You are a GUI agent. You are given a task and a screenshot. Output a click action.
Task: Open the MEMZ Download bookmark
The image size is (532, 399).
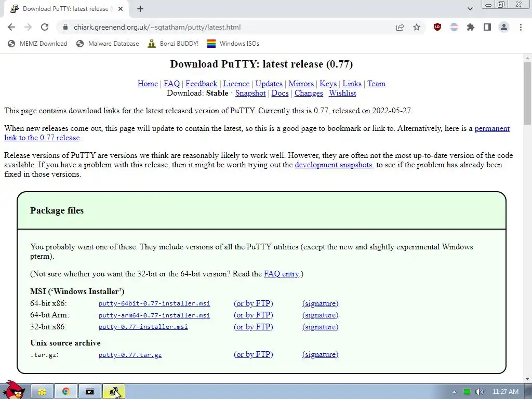pyautogui.click(x=37, y=44)
